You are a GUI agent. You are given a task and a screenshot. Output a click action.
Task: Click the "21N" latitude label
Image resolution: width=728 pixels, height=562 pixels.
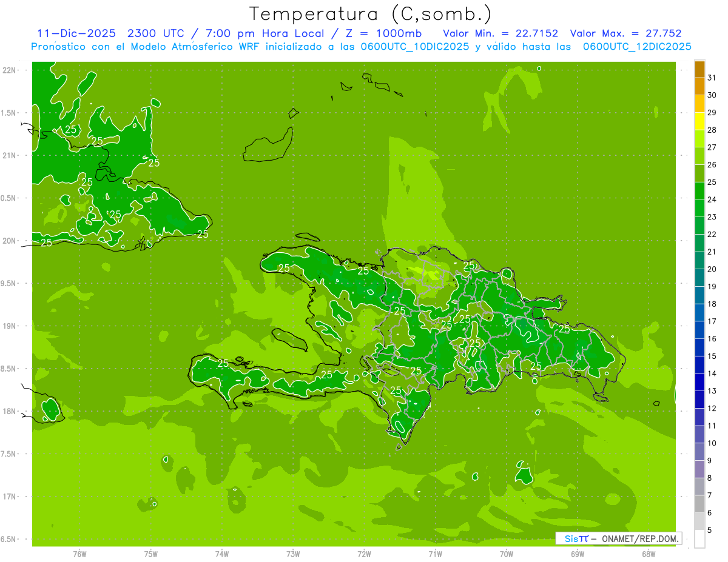click(10, 155)
